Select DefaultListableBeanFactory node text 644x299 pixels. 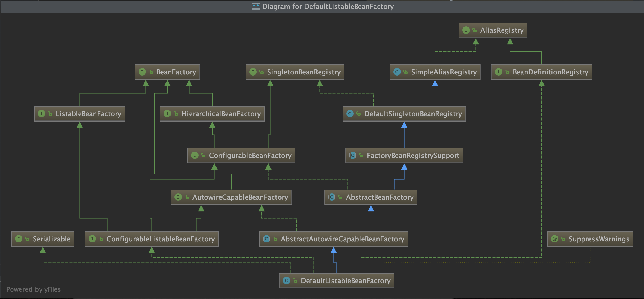(346, 281)
